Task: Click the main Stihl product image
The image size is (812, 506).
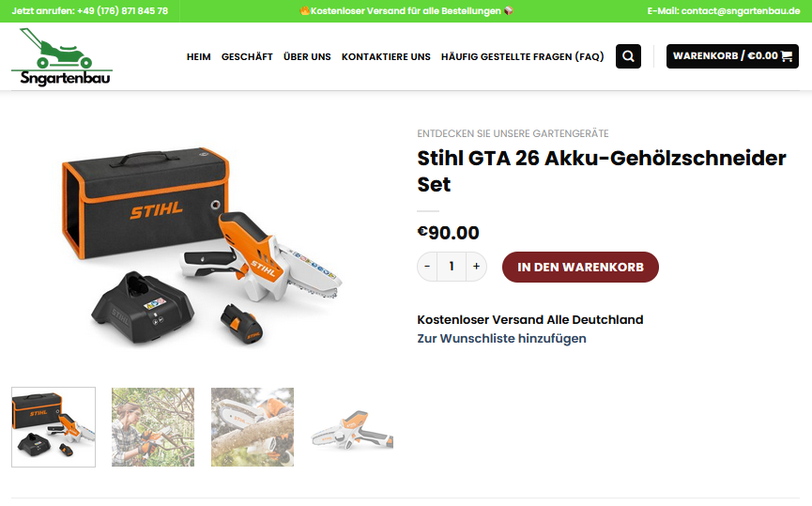Action: (x=202, y=246)
